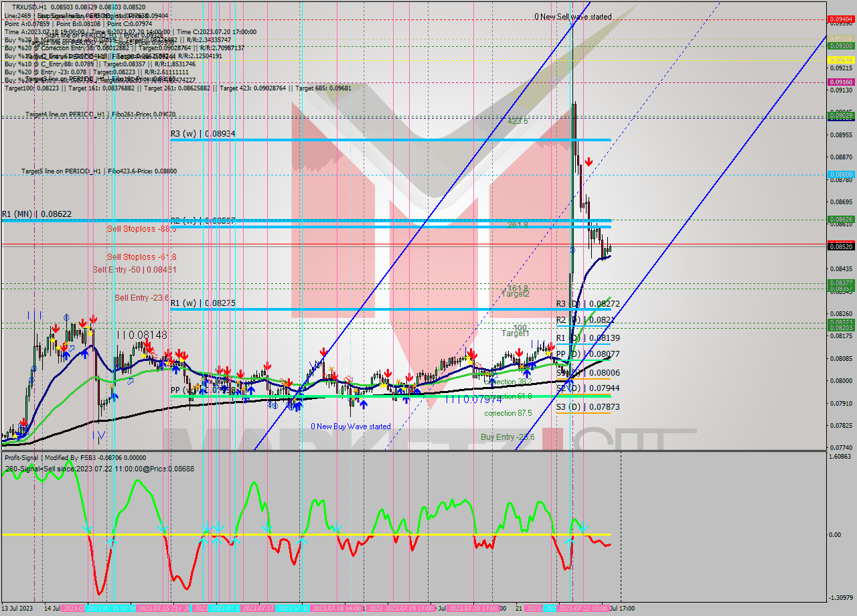This screenshot has width=857, height=616.
Task: Click the magenta 0.09160 price tag on the right axis
Action: 841,81
